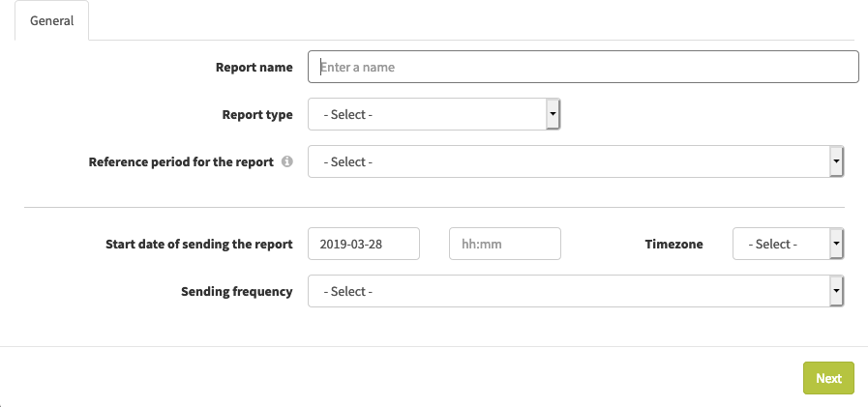Open the Report type dropdown
868x407 pixels.
coord(434,114)
